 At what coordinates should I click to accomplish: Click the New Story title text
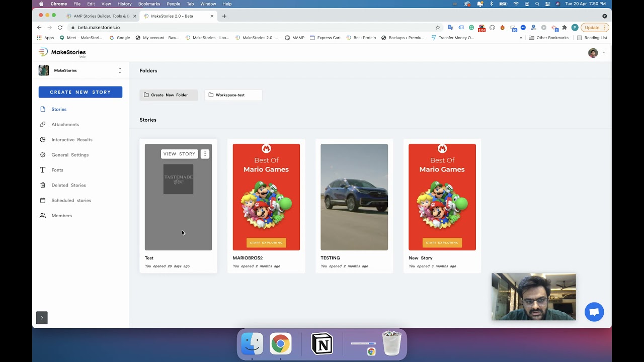coord(421,258)
